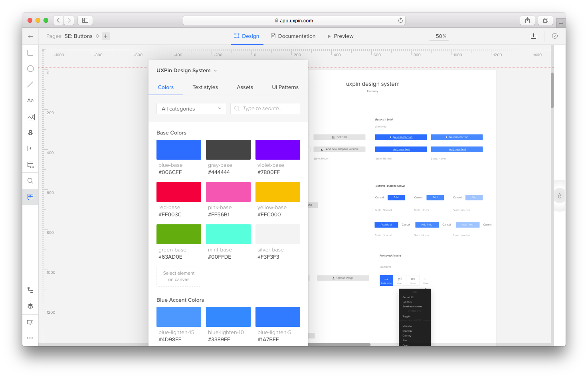Click the Show eye icon action
588x378 pixels.
pos(413,281)
